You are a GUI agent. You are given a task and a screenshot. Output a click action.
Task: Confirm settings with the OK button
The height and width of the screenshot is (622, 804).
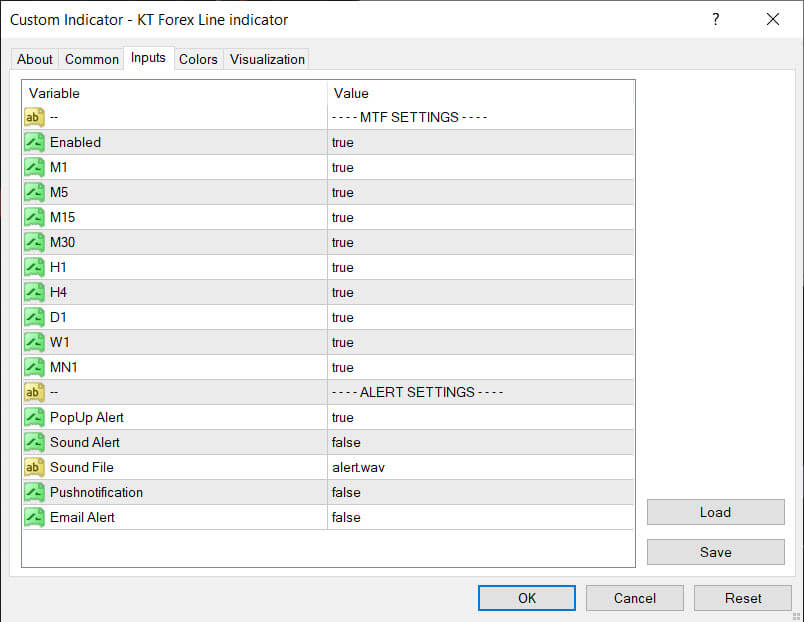tap(527, 598)
